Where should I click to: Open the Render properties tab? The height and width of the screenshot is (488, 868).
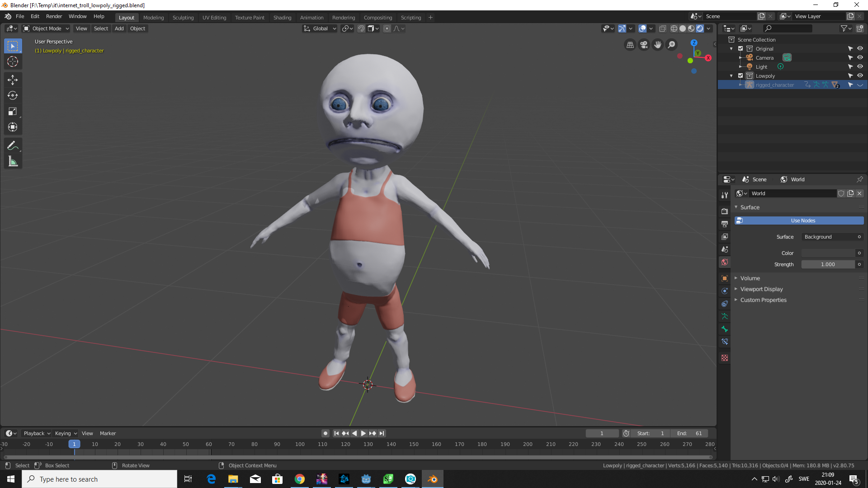click(x=725, y=211)
